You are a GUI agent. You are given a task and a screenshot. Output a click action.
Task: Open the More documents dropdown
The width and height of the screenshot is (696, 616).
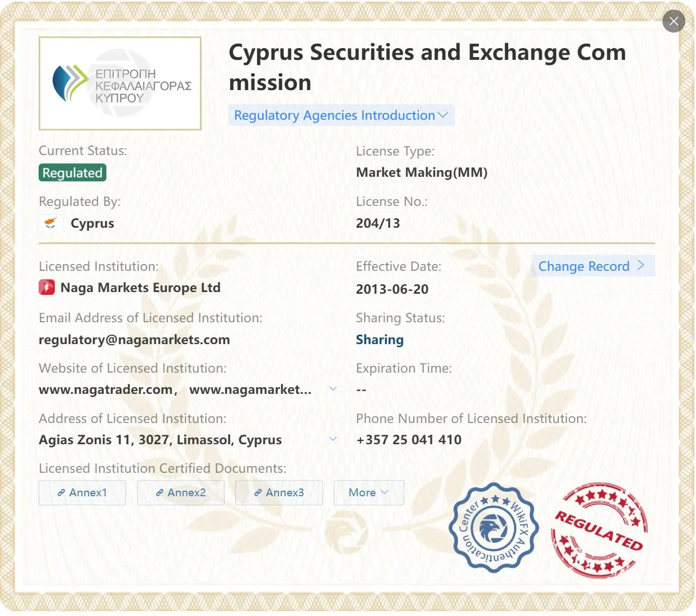point(368,492)
